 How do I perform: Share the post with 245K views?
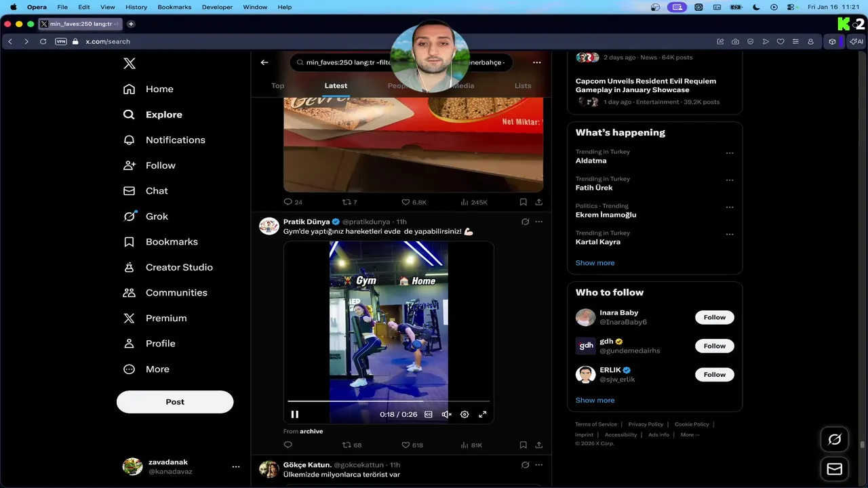point(539,202)
